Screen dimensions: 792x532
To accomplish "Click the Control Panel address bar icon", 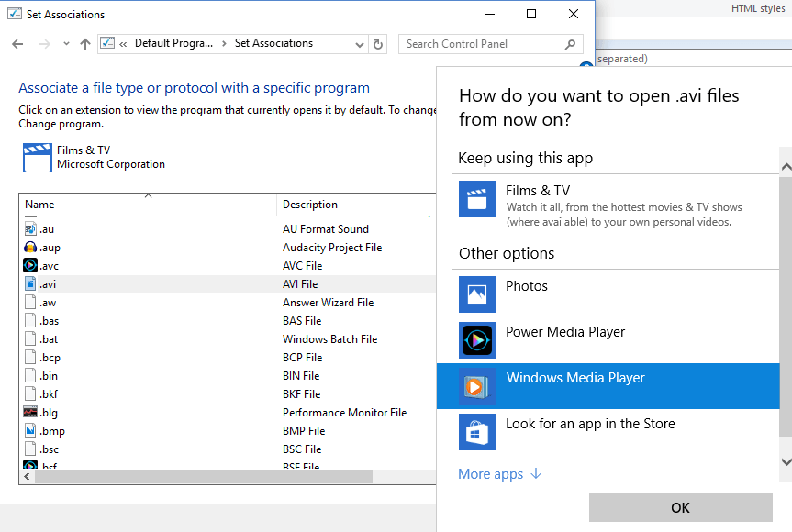I will tap(107, 43).
